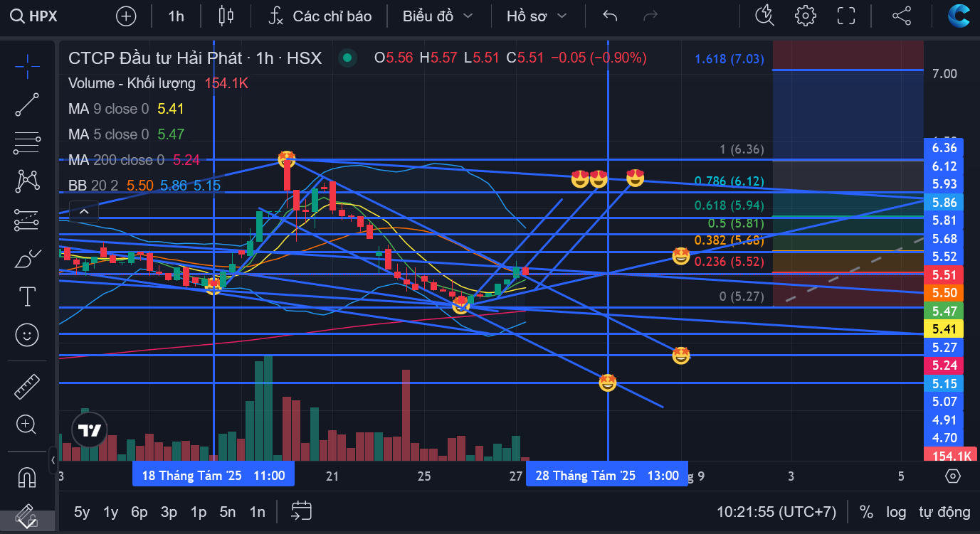Screen dimensions: 980x534
Task: Set chart range to 5n
Action: 228,512
